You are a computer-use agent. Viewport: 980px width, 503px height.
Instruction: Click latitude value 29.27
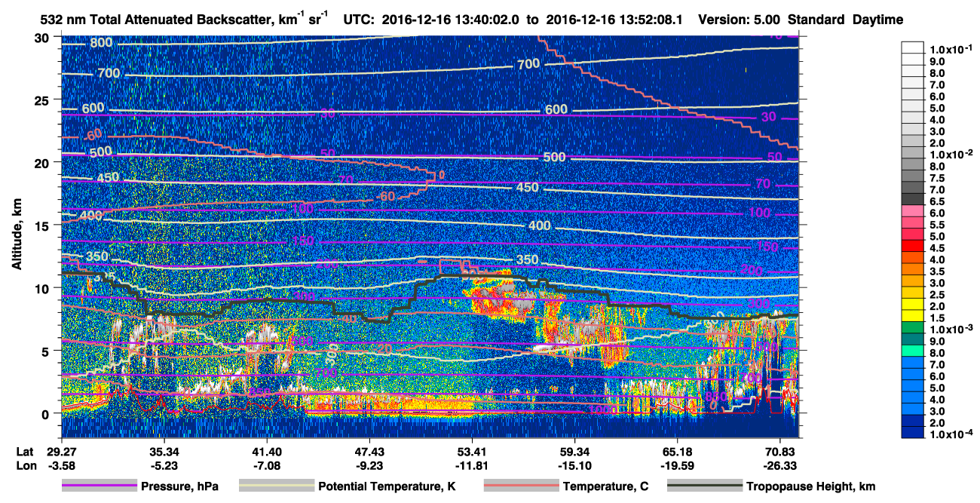coord(61,451)
